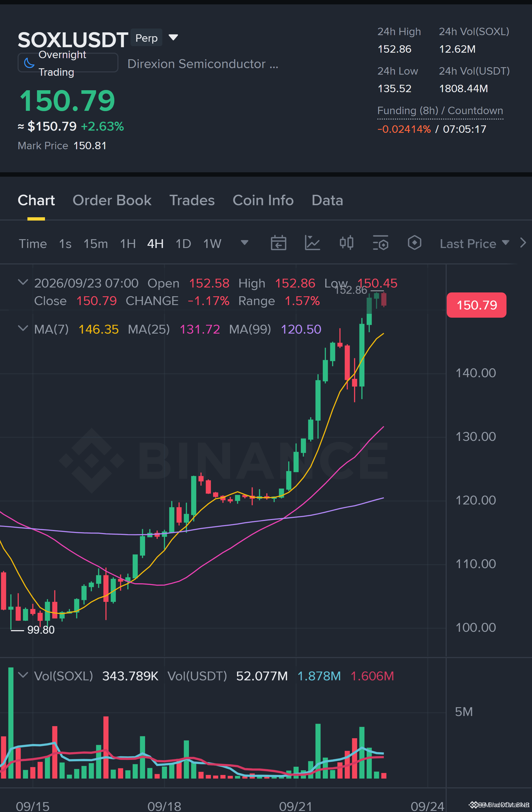Select the 1D time interval
532x812 pixels.
point(183,244)
